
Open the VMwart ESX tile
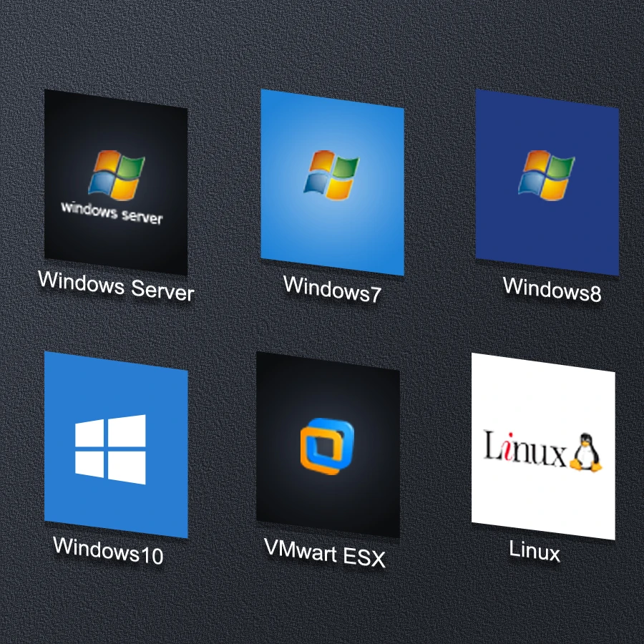(328, 444)
